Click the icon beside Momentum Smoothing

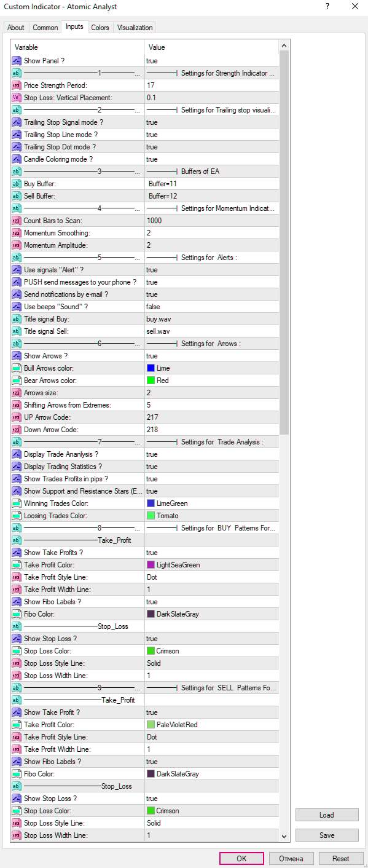tap(17, 233)
